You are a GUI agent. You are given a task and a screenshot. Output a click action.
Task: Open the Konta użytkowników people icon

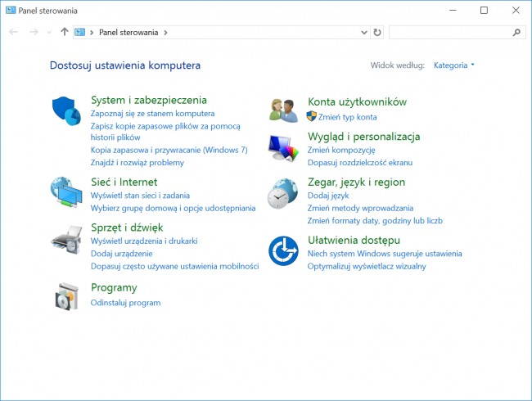(x=283, y=110)
